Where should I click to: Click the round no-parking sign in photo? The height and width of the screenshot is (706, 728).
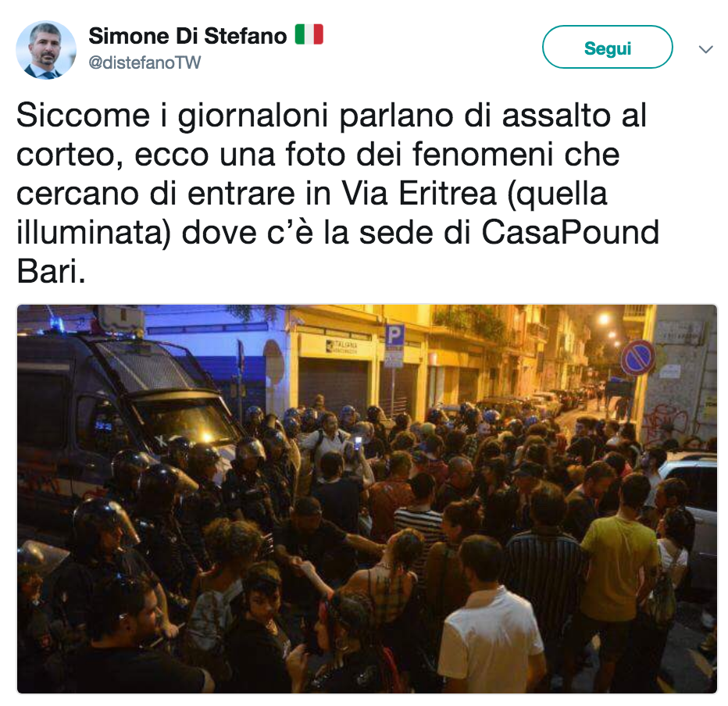click(x=638, y=358)
